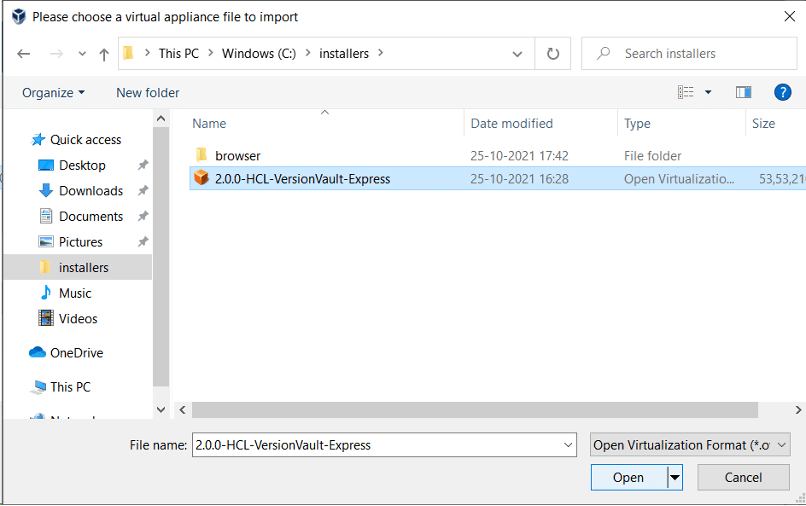Open recent locations dropdown arrow

point(82,53)
